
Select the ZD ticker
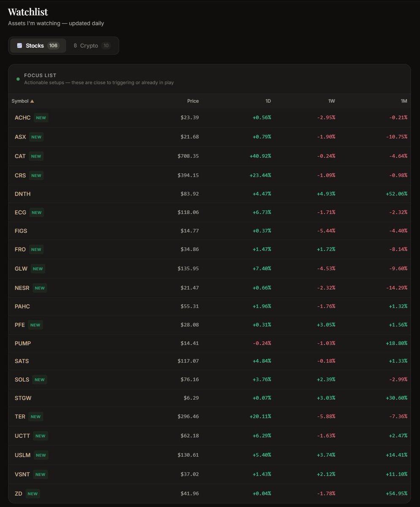[19, 493]
